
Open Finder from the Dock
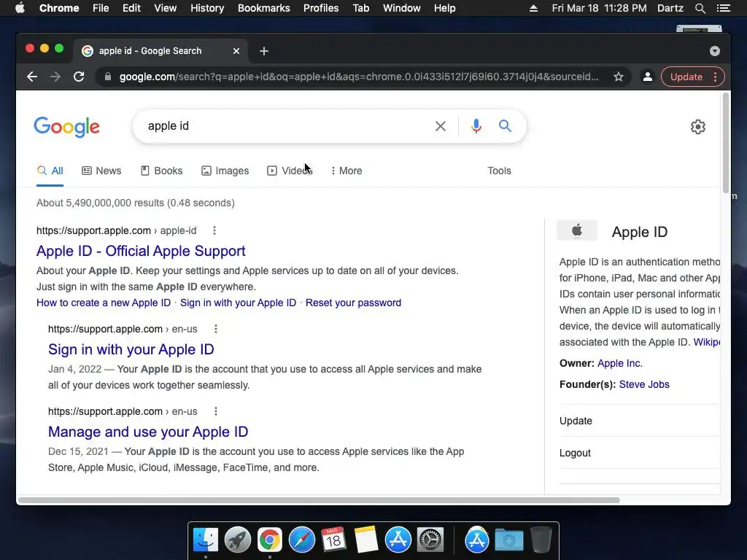click(205, 540)
